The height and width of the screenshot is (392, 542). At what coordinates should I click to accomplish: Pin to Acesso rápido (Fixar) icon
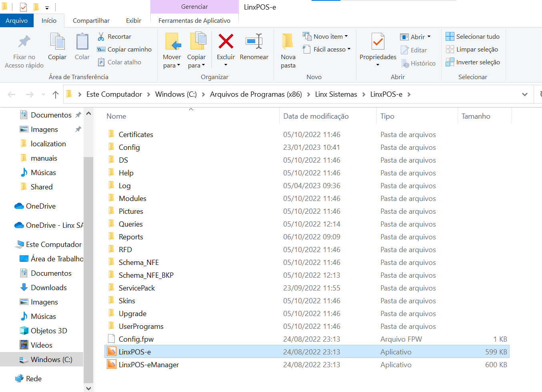tap(24, 42)
